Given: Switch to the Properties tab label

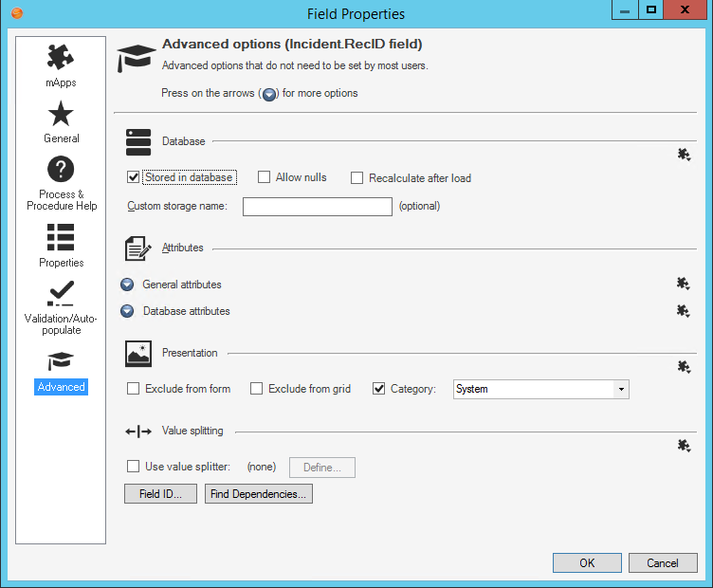Looking at the screenshot, I should (x=62, y=263).
